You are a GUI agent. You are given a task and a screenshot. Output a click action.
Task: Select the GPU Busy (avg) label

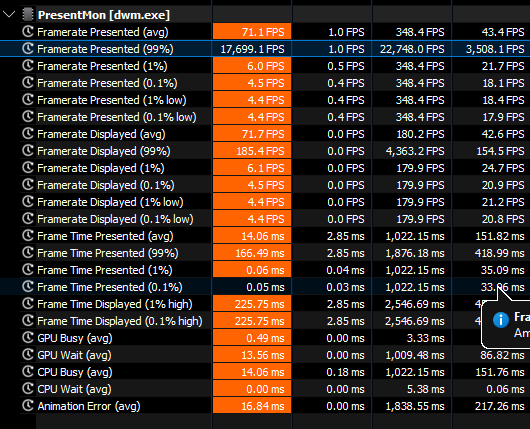coord(75,338)
